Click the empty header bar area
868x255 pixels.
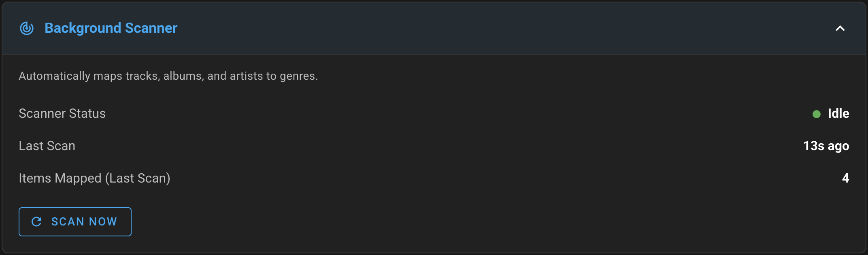[486, 28]
